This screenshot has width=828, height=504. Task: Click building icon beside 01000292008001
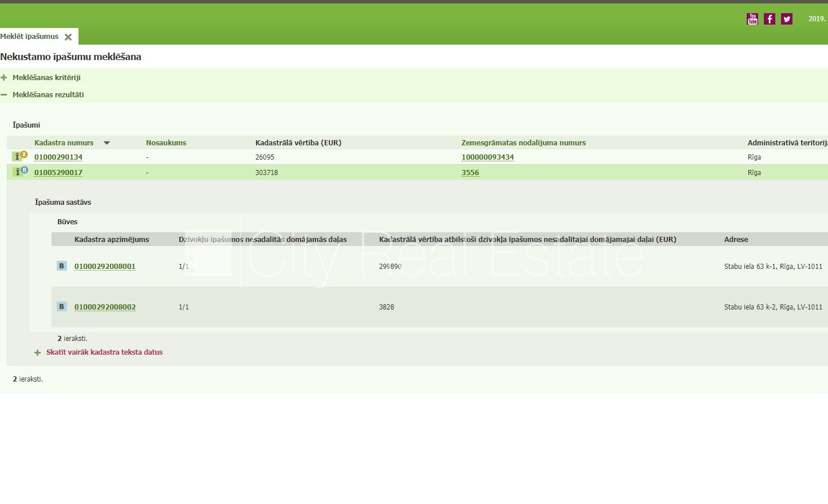point(62,266)
